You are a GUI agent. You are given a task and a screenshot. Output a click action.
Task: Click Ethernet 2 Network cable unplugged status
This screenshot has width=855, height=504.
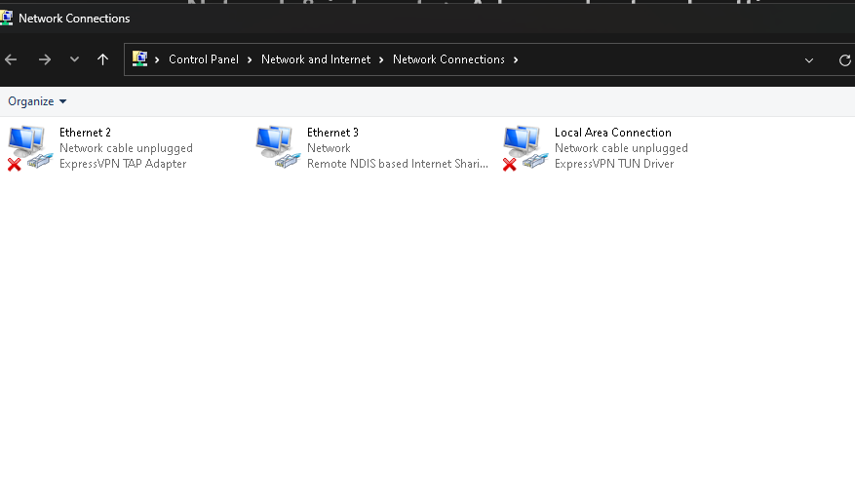[126, 148]
